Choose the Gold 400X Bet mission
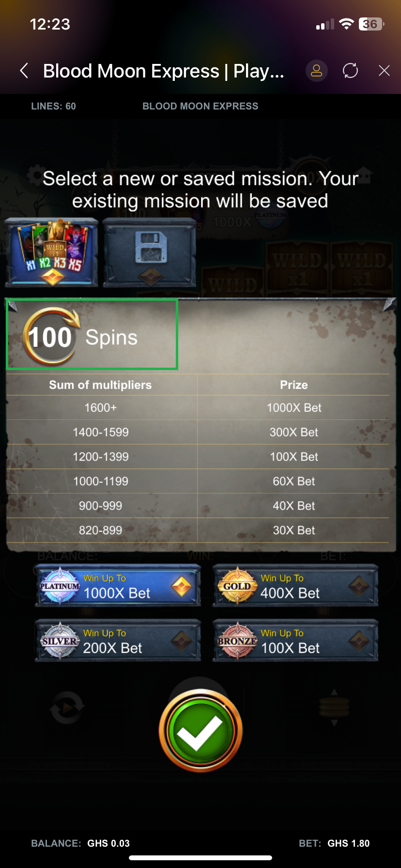 pos(295,586)
